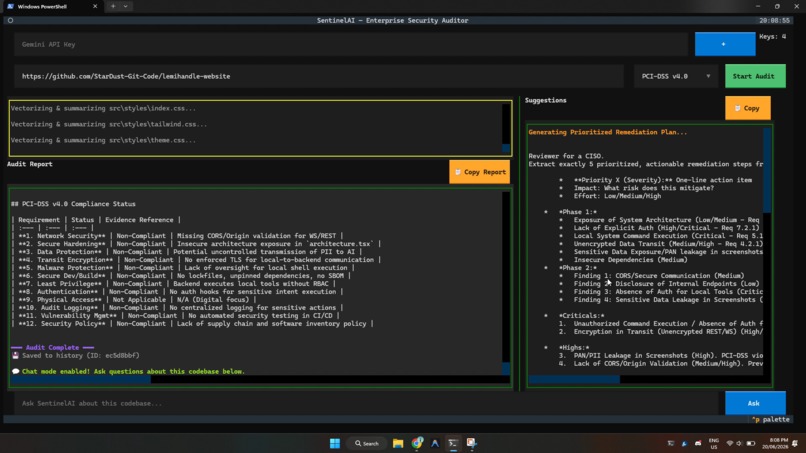This screenshot has width=806, height=453.
Task: Open the Windows Start menu
Action: tap(335, 443)
